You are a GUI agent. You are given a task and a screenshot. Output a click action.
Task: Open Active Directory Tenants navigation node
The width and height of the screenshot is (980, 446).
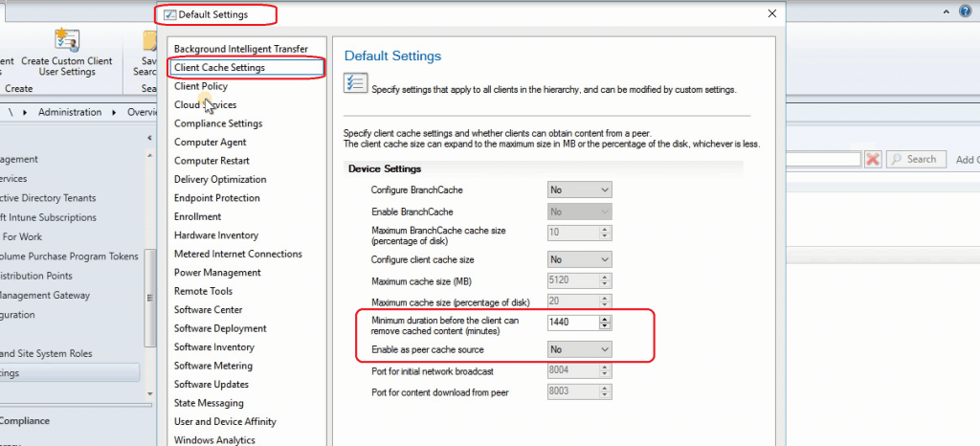point(48,198)
